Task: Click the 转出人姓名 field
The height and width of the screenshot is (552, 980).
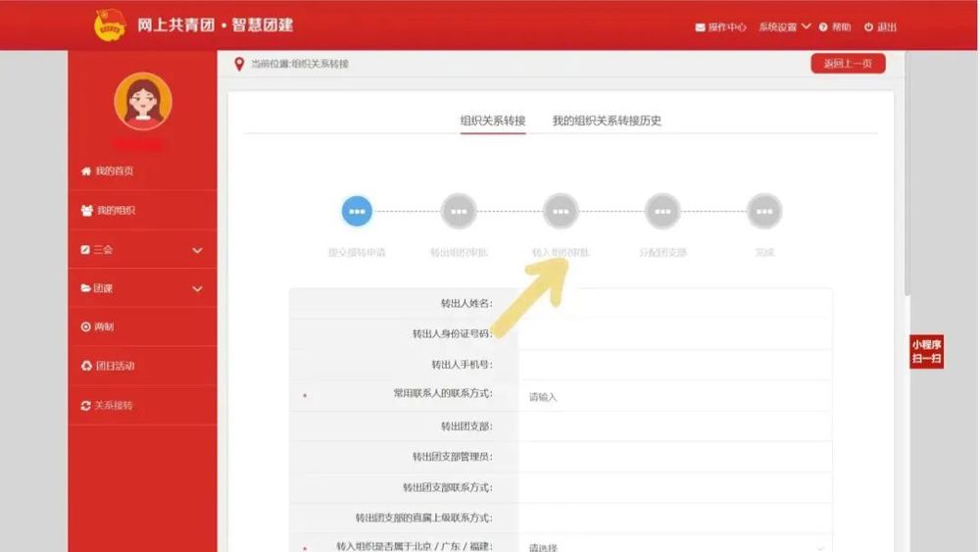Action: pos(675,303)
